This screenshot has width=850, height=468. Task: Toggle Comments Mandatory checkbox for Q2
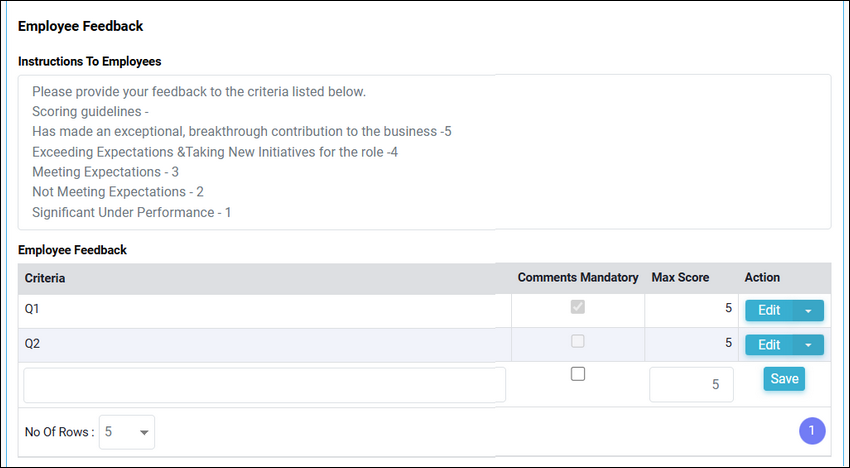pyautogui.click(x=578, y=341)
